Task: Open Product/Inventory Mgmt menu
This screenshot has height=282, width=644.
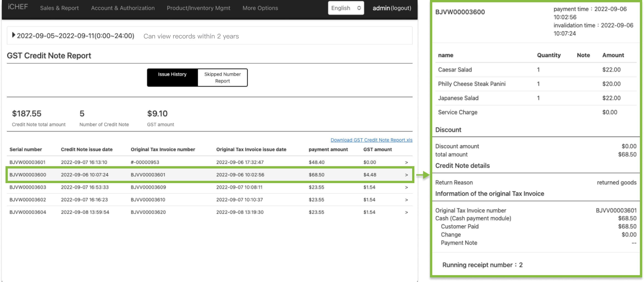Action: [x=198, y=8]
